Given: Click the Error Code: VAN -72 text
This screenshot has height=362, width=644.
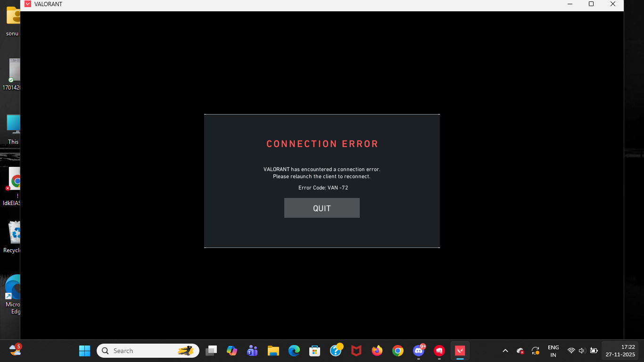Looking at the screenshot, I should coord(323,188).
